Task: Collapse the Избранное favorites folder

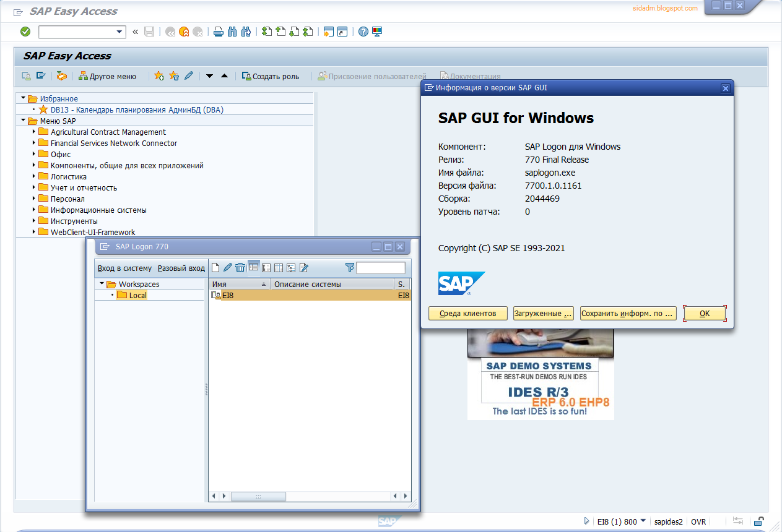Action: (x=24, y=98)
